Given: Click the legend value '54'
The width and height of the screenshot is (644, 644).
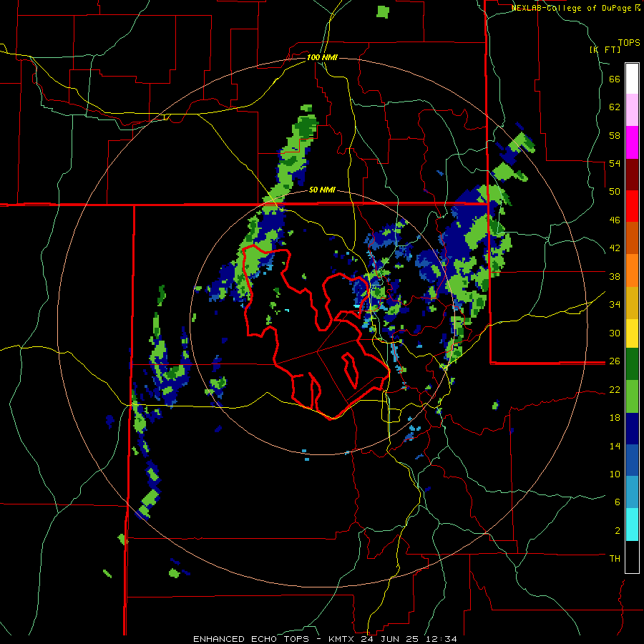Looking at the screenshot, I should coord(615,163).
